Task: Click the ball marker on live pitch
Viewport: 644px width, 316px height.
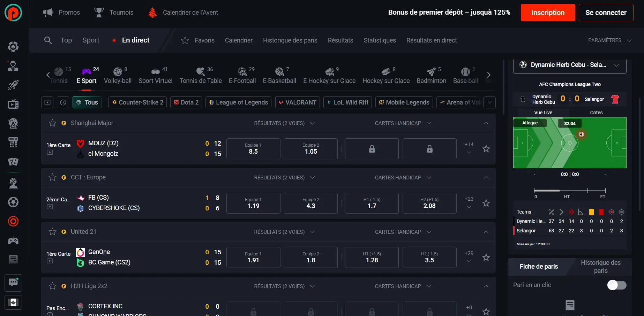Action: [x=581, y=134]
